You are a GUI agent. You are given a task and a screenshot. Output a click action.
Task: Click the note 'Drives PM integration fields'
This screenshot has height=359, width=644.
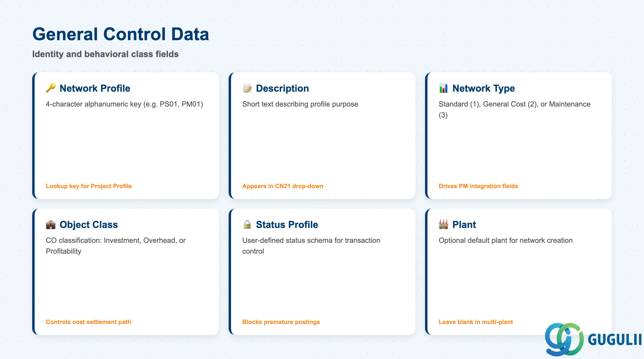(478, 186)
